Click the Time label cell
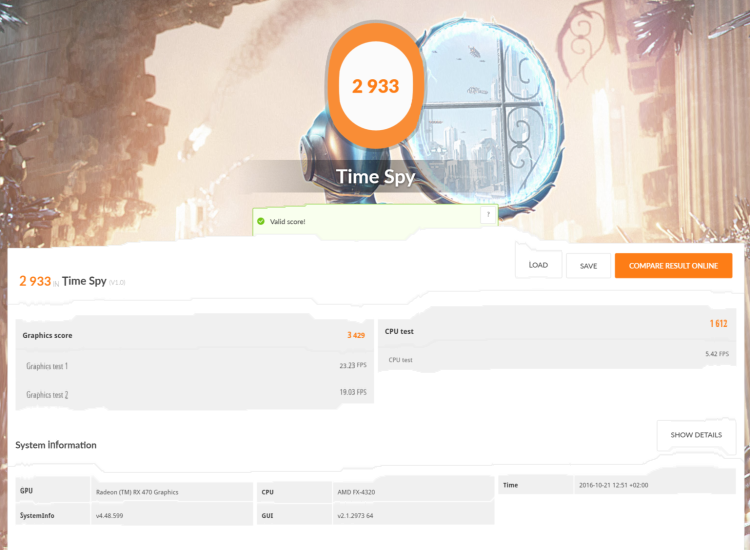This screenshot has width=750, height=550. [536, 484]
